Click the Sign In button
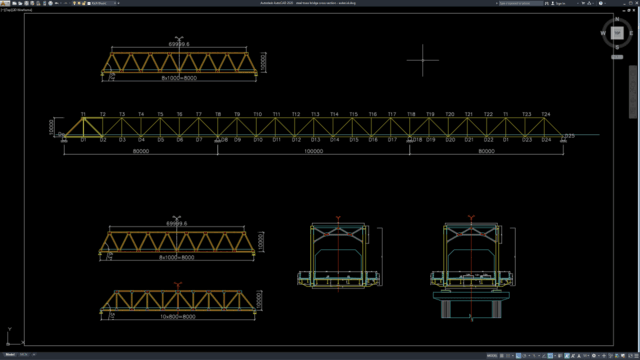Viewport: 640px width, 360px height. 558,3
